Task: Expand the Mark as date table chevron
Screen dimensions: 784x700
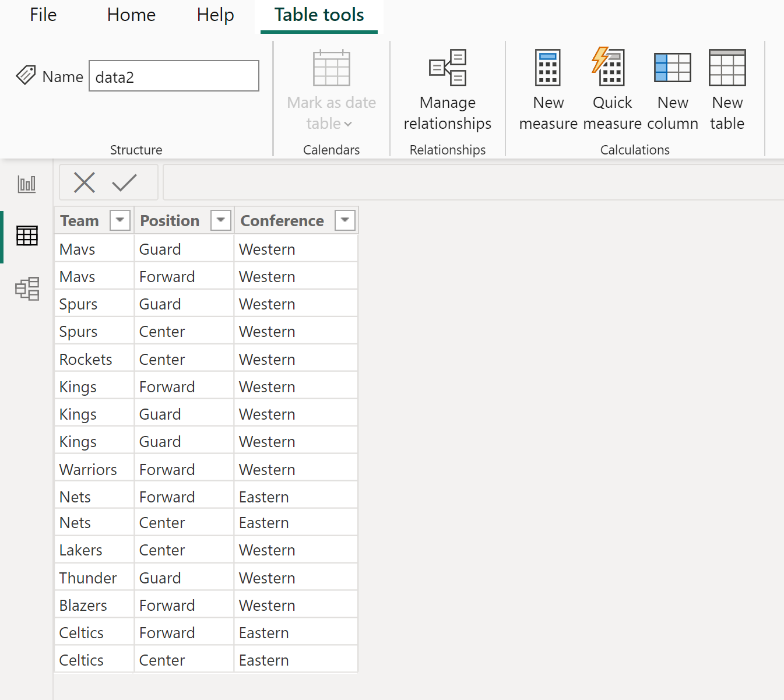Action: click(348, 124)
